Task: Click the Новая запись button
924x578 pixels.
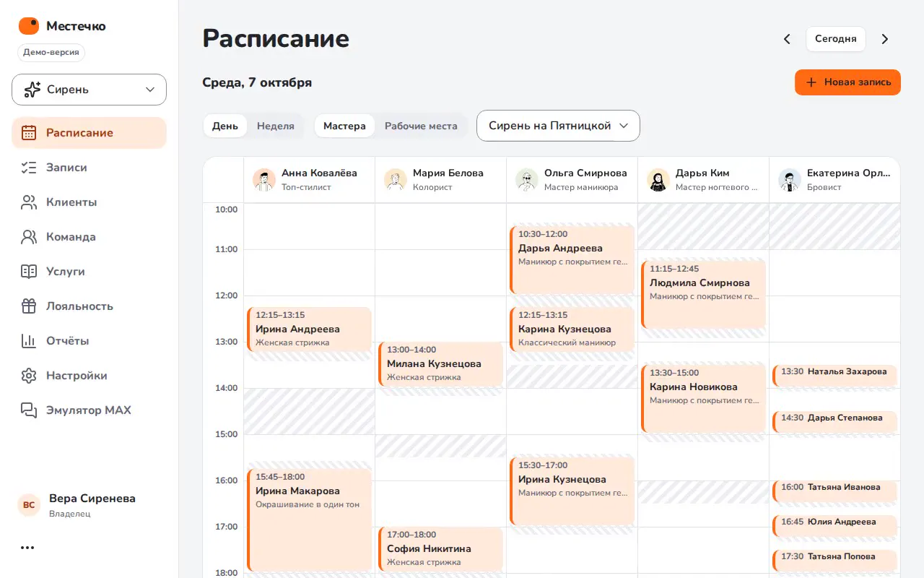Action: click(x=847, y=82)
